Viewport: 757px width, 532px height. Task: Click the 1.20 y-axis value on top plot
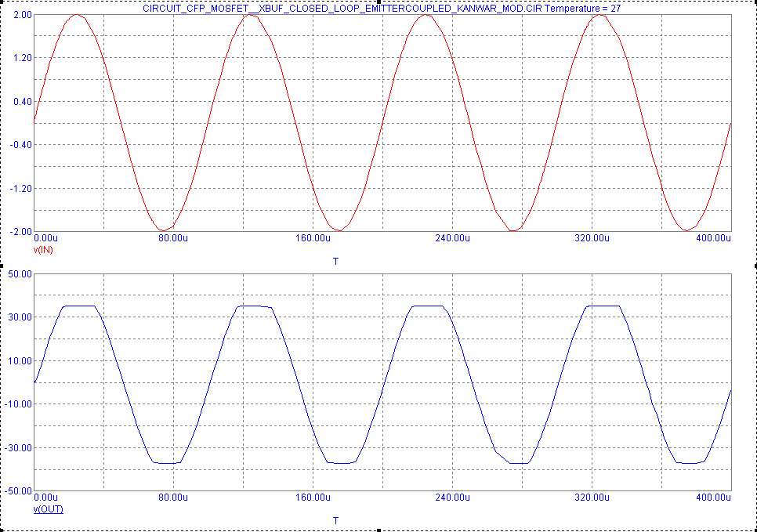click(x=23, y=58)
